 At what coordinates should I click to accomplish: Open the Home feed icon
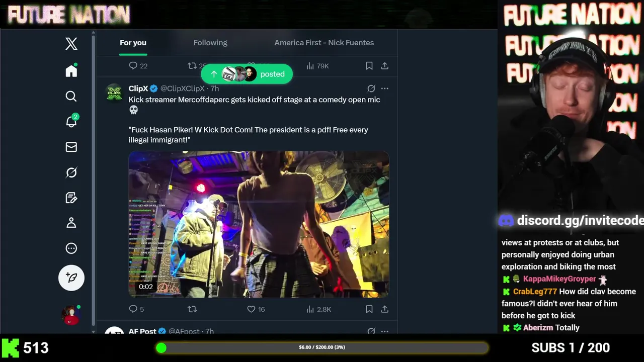tap(71, 71)
